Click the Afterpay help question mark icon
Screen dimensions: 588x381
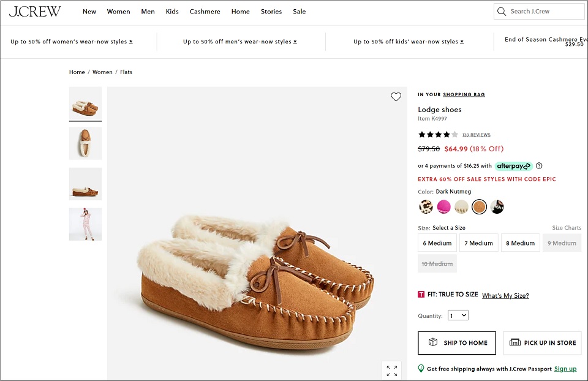539,166
